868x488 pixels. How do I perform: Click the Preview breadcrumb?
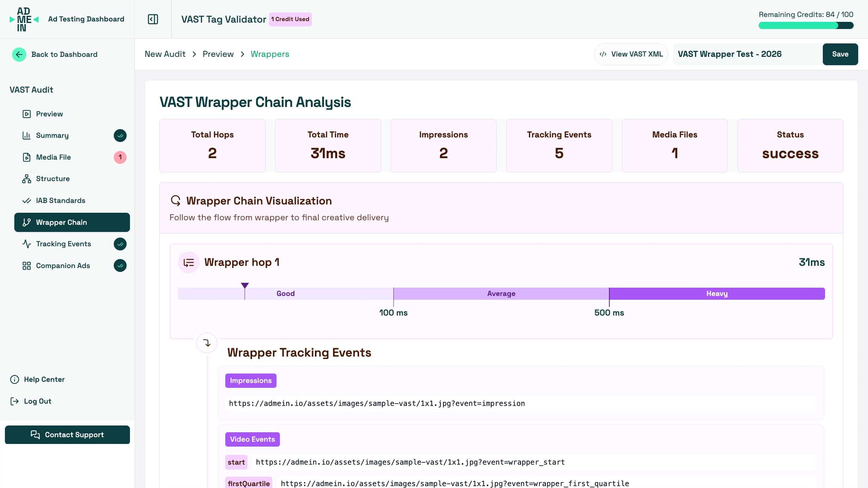click(x=218, y=54)
